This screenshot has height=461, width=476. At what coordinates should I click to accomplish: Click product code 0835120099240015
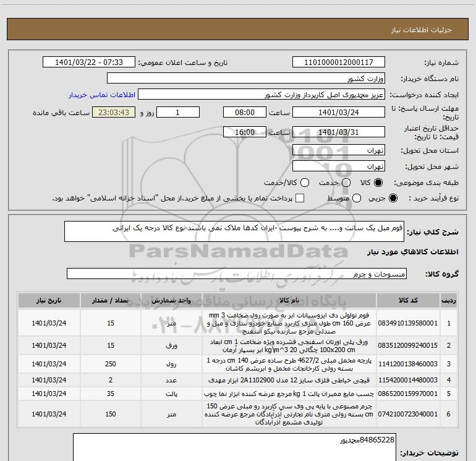[x=408, y=345]
